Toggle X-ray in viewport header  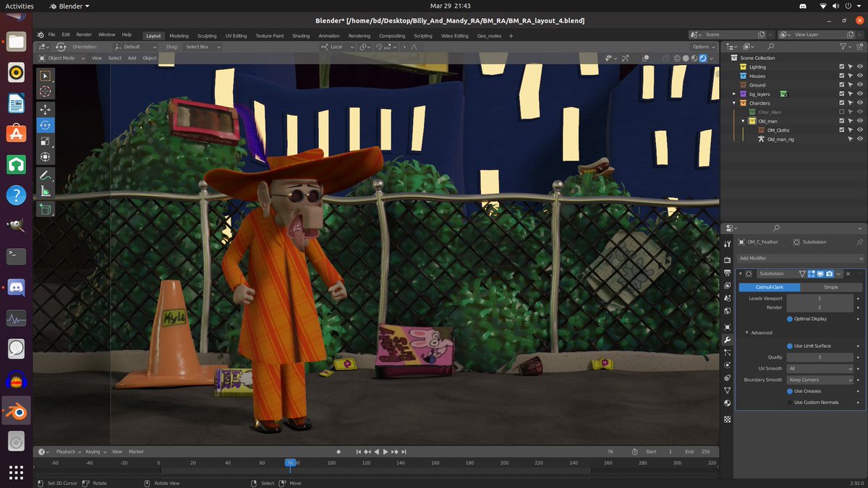coord(665,58)
